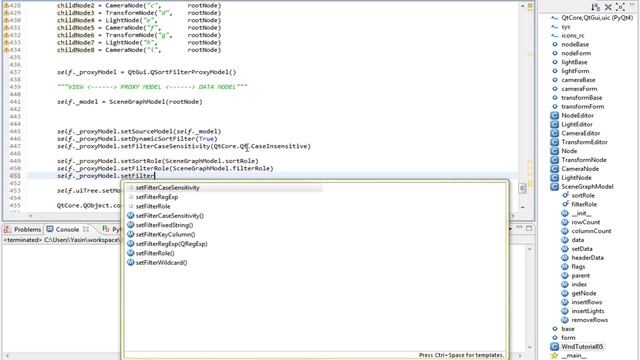Select the LightEditor class icon in outline
The height and width of the screenshot is (360, 640).
pyautogui.click(x=554, y=124)
